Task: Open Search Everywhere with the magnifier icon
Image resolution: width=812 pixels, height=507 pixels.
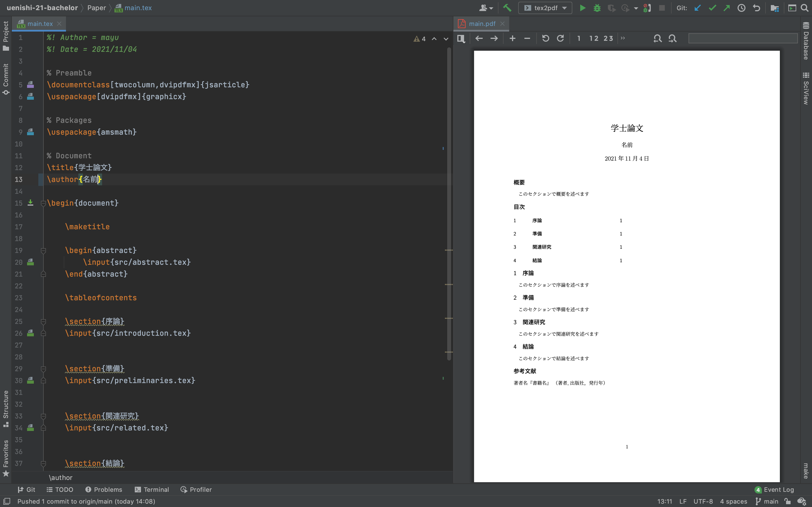Action: (x=804, y=8)
